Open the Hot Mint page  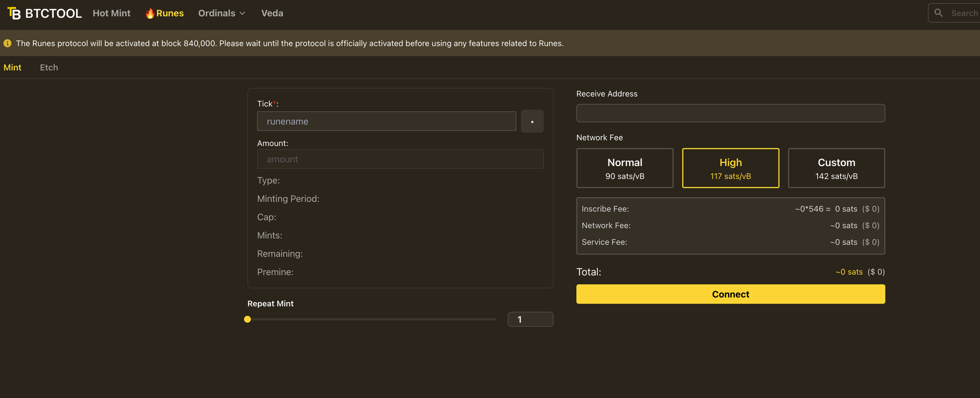(111, 13)
